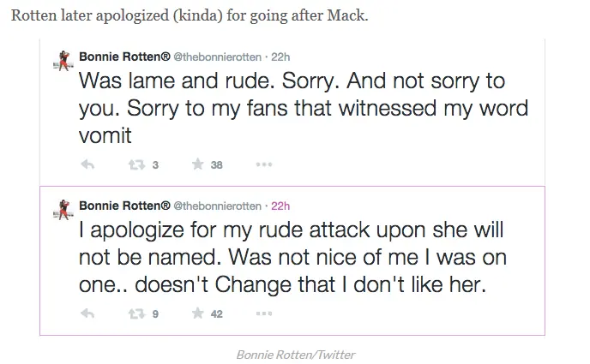Open the 22h timestamp on the first tweet
This screenshot has width=590, height=364.
click(280, 57)
